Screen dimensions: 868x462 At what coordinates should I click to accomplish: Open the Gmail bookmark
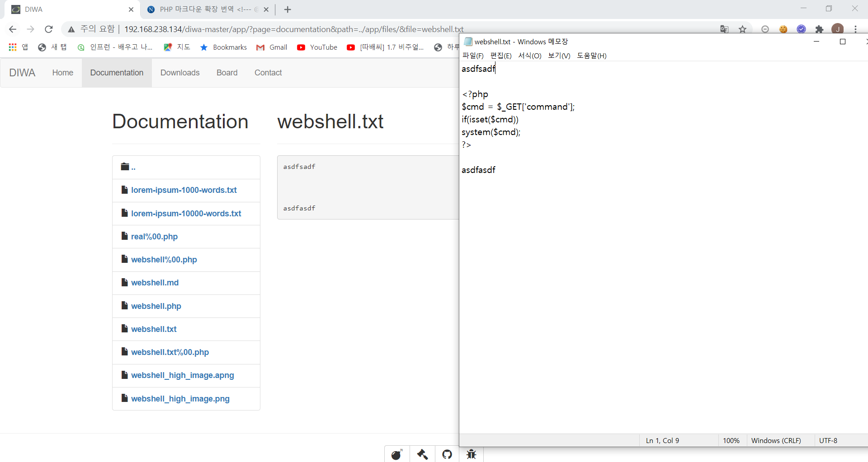click(x=271, y=47)
